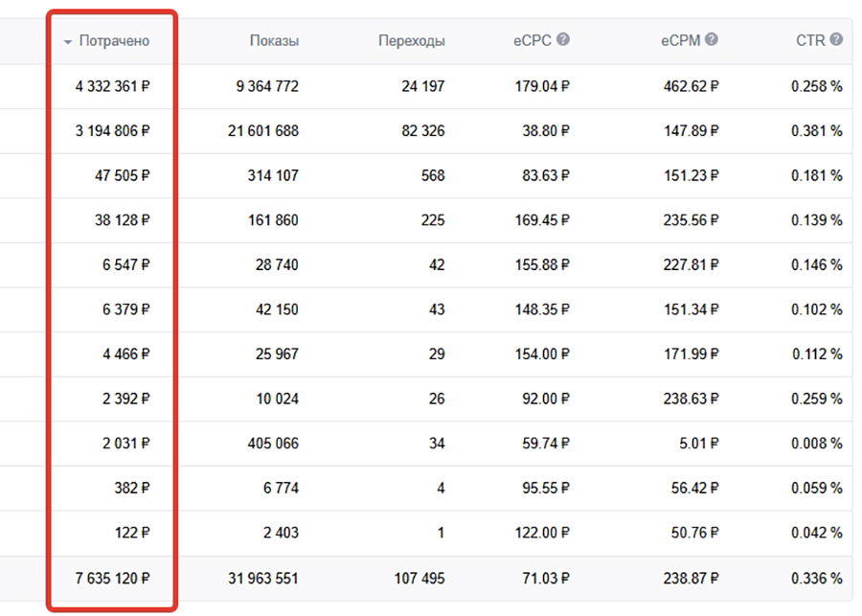Click the eCPM help question mark icon
This screenshot has height=616, width=862.
[712, 40]
